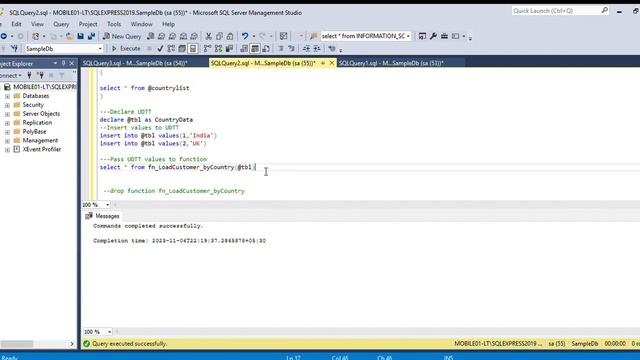Expand the Replication node
The width and height of the screenshot is (640, 360).
pyautogui.click(x=7, y=123)
